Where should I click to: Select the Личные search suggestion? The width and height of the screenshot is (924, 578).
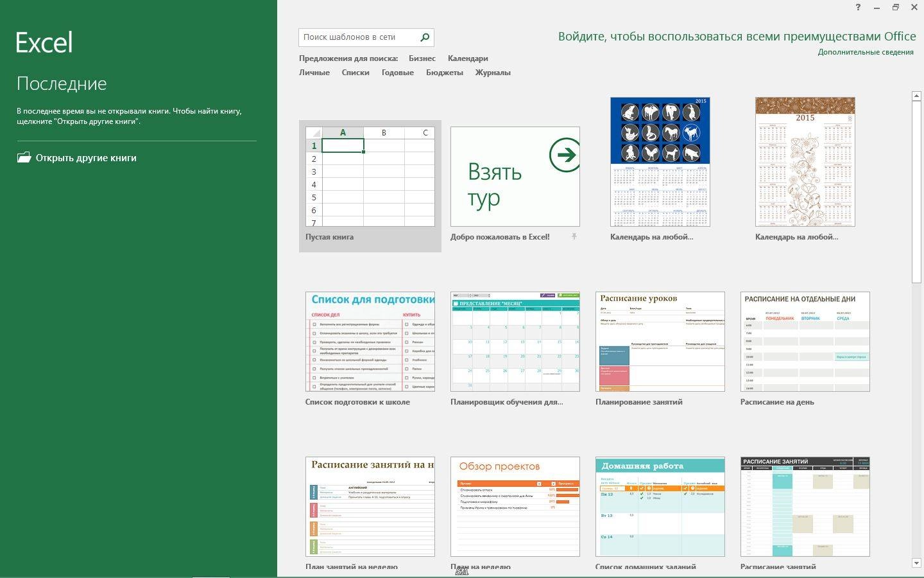coord(314,73)
